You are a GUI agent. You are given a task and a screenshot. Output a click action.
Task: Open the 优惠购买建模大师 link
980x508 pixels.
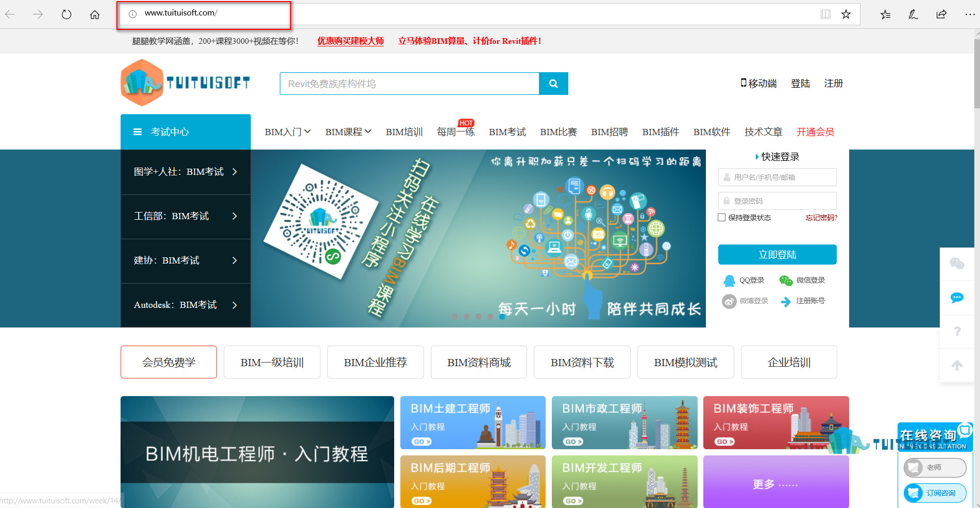coord(350,41)
